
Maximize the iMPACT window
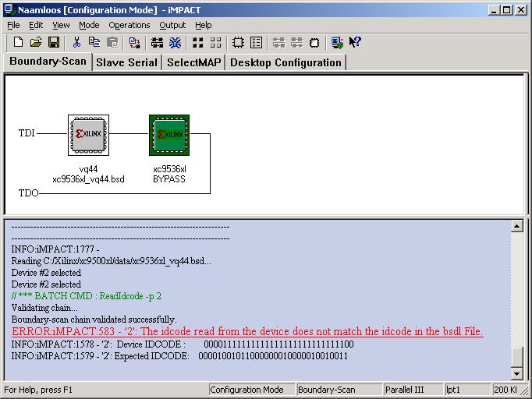click(506, 10)
